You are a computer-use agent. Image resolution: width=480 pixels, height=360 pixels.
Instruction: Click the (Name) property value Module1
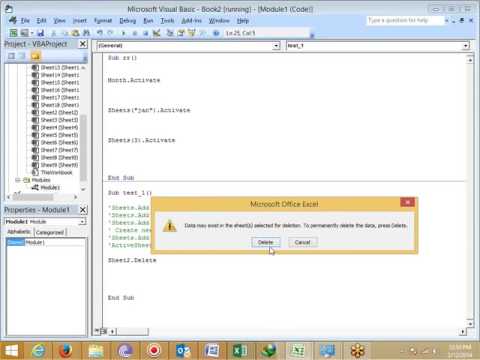[x=55, y=242]
